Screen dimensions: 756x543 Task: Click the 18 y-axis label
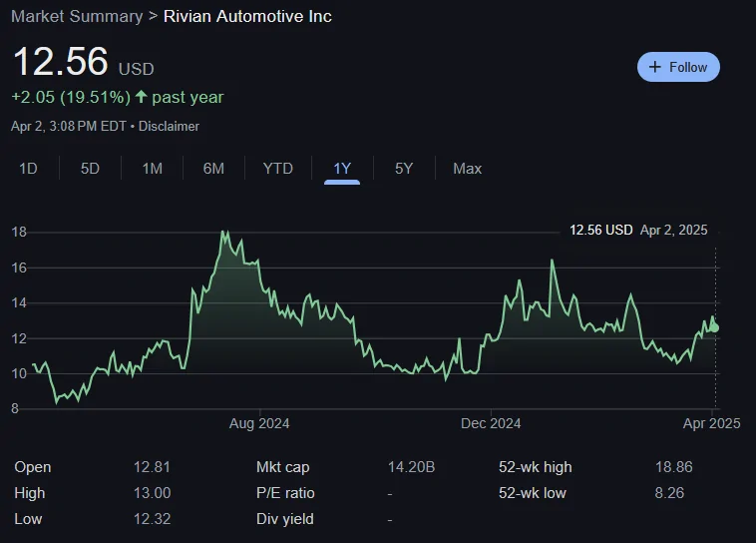(x=19, y=233)
